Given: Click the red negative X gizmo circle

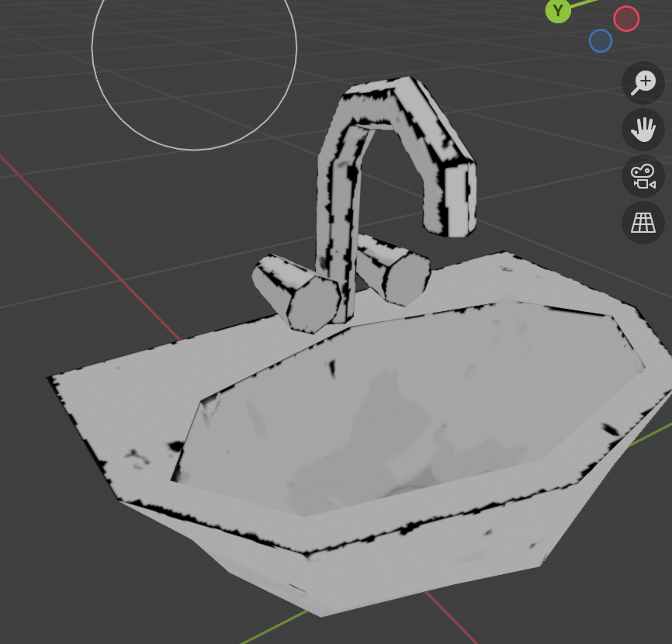Looking at the screenshot, I should point(626,18).
